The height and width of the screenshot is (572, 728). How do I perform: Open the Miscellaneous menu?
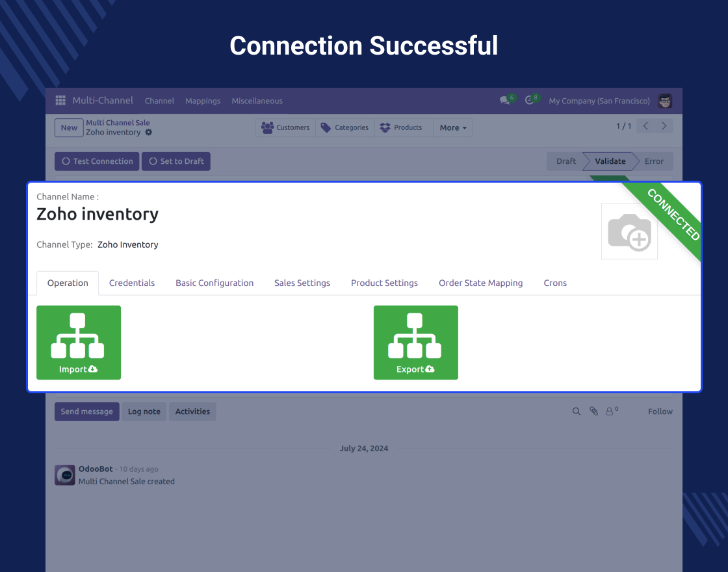click(257, 101)
